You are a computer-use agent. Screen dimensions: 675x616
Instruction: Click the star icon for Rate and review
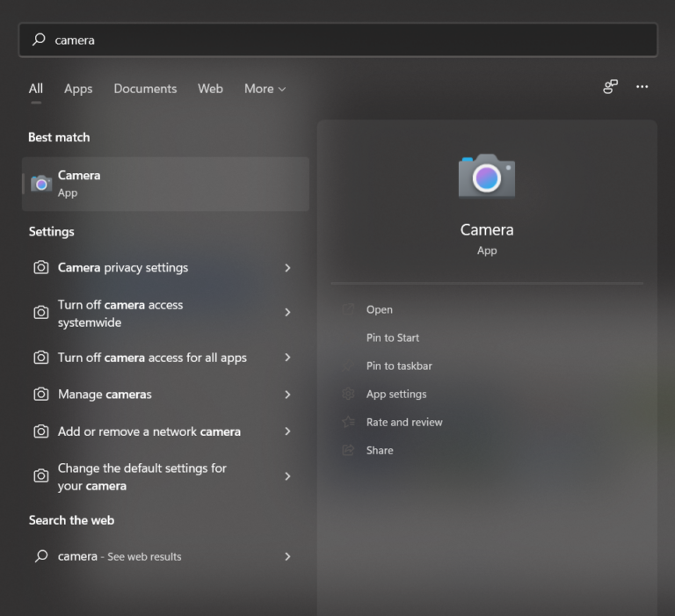pyautogui.click(x=348, y=422)
